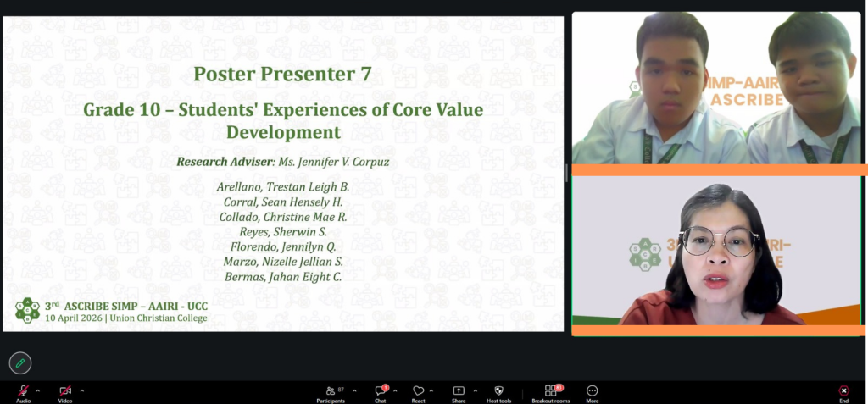Open the React emoji menu

pos(418,390)
